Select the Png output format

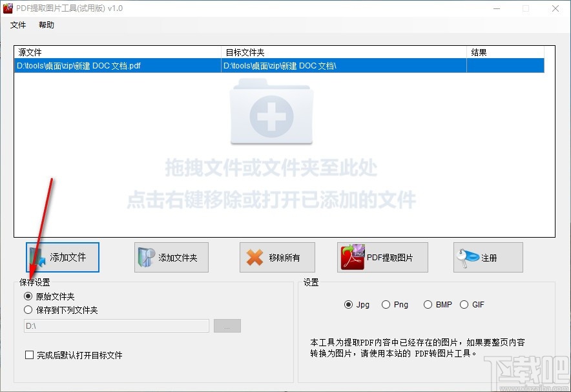click(x=385, y=304)
